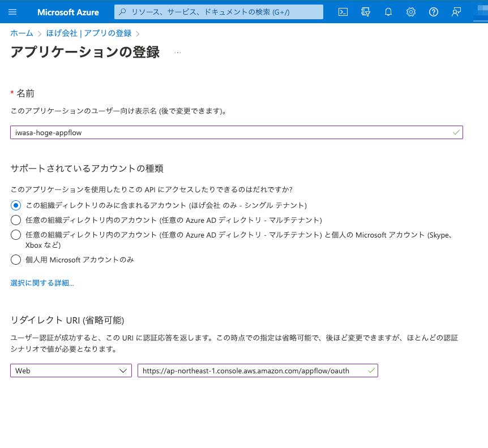Launch Cloud Shell from the top bar
This screenshot has width=488, height=448.
(343, 12)
